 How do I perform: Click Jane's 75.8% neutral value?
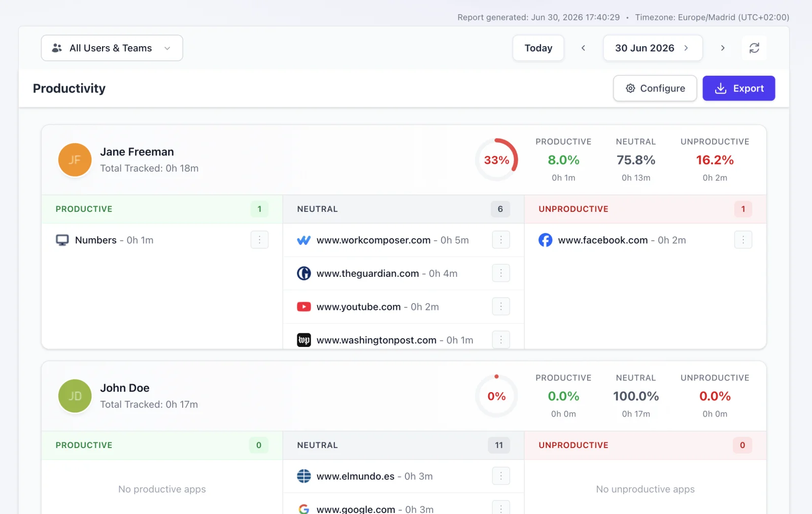point(636,160)
